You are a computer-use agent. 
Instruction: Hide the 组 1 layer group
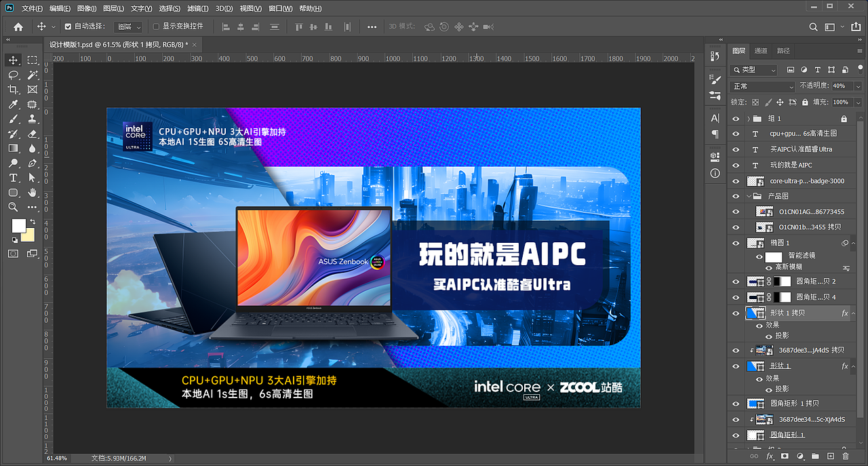(736, 118)
